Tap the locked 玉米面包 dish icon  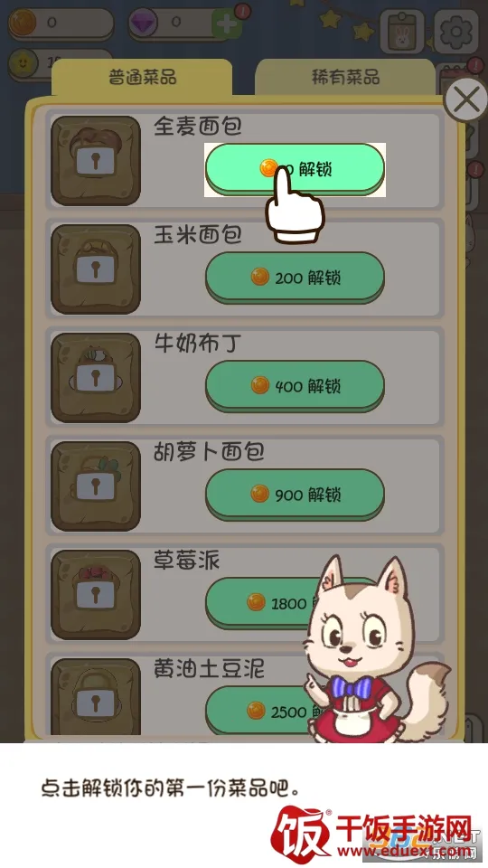(x=96, y=269)
